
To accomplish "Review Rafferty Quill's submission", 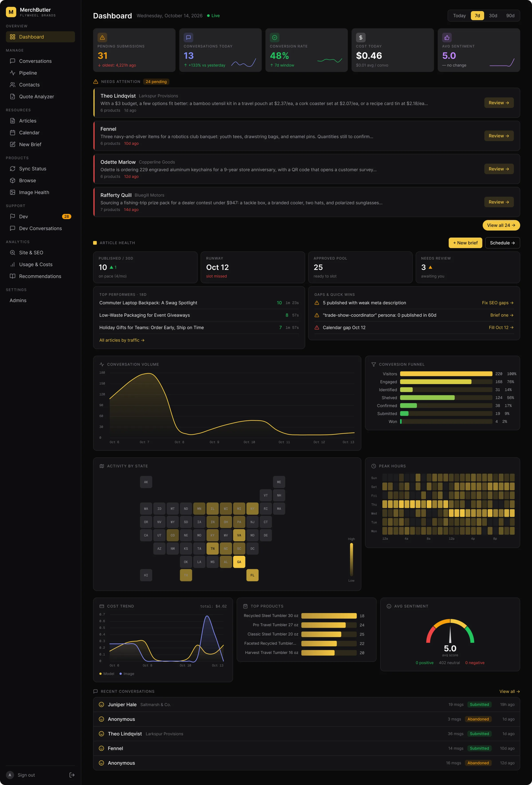I will pos(499,202).
